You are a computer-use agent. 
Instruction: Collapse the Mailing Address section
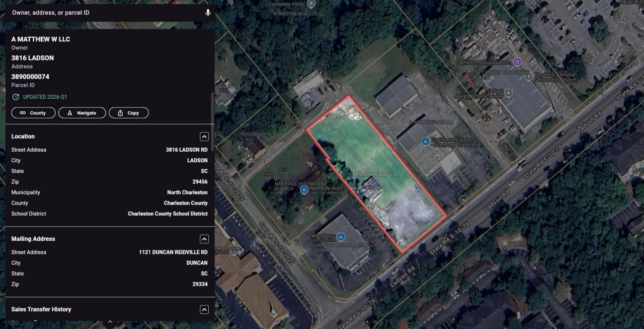click(x=204, y=239)
